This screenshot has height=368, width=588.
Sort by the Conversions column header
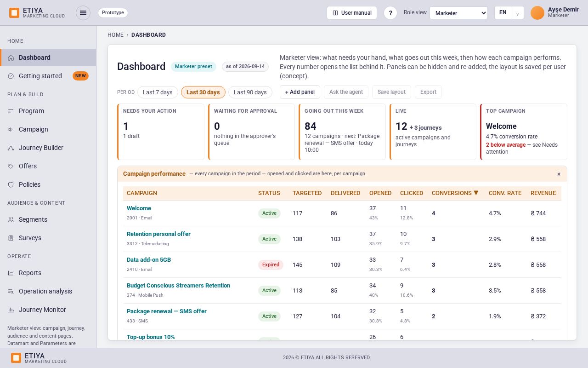pyautogui.click(x=455, y=193)
